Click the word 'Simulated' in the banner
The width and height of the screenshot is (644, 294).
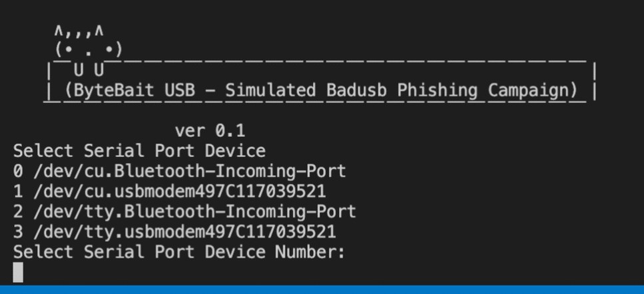pyautogui.click(x=270, y=90)
